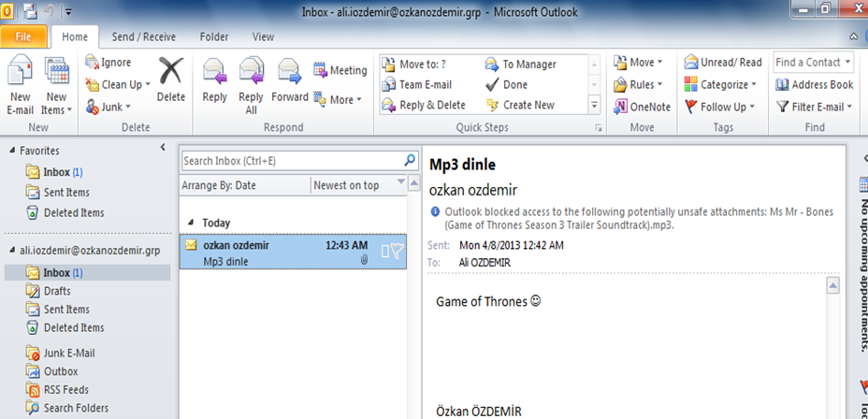Open the Quick Steps dialog launcher
The height and width of the screenshot is (419, 868).
tap(598, 128)
